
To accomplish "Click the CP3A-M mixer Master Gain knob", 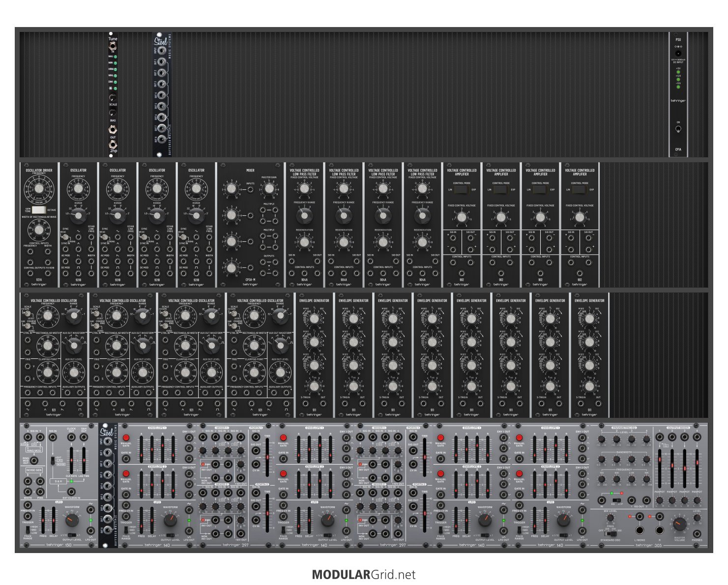I will click(268, 188).
